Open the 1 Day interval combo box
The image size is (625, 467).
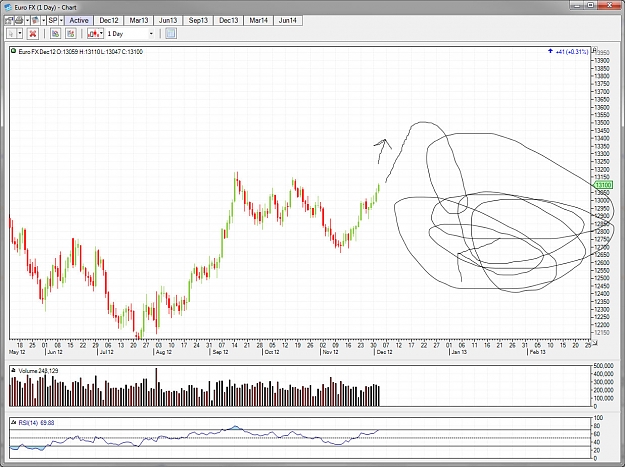pyautogui.click(x=130, y=33)
